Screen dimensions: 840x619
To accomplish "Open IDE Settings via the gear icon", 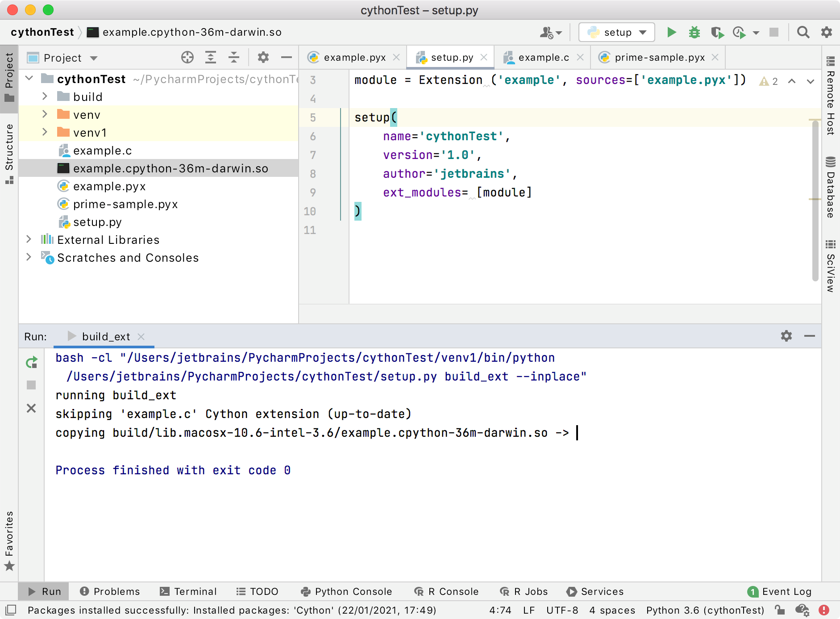I will click(827, 32).
